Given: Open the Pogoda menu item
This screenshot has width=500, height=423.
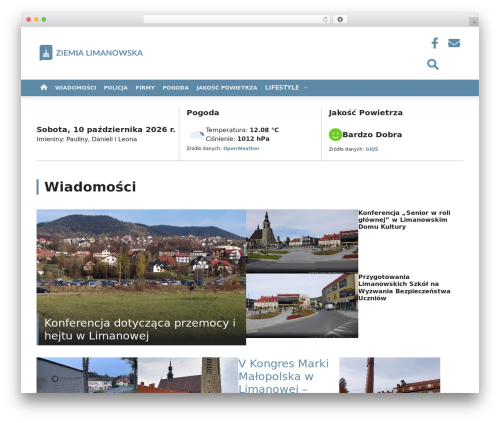Looking at the screenshot, I should (176, 88).
